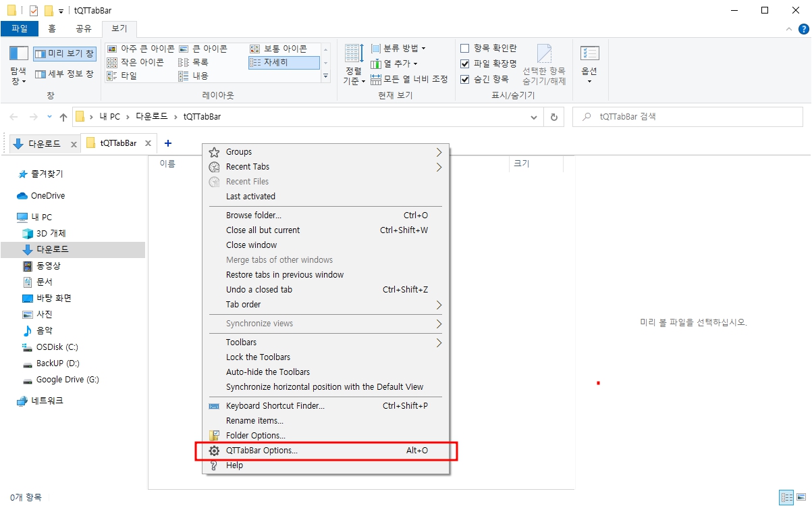Click Close window menu entry
Screen dimensions: 812x506
click(x=326, y=245)
